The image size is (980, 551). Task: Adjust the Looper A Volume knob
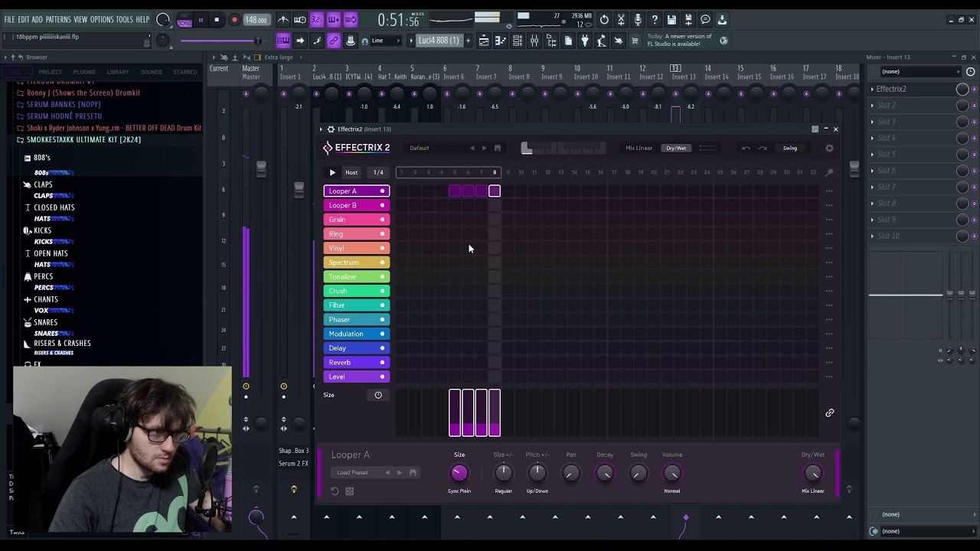672,474
